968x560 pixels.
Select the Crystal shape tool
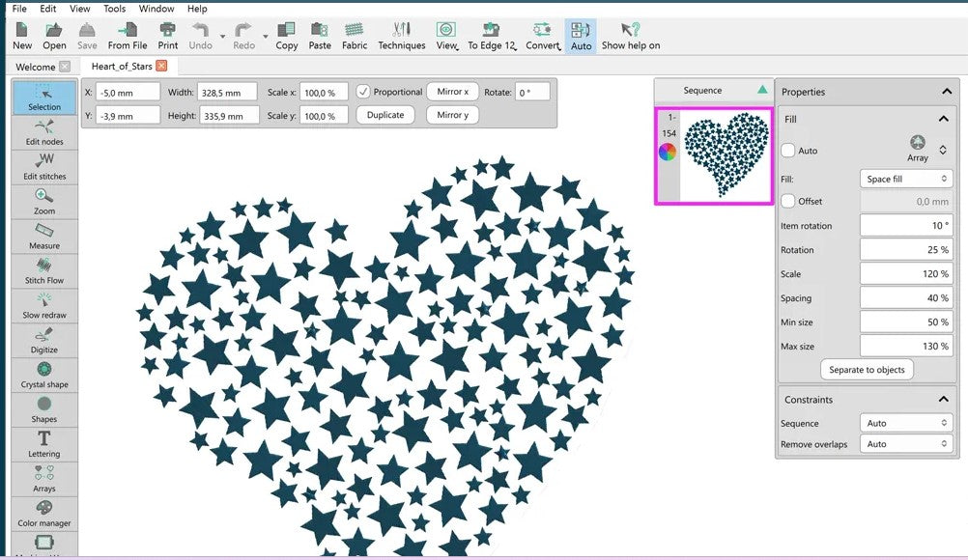[x=44, y=376]
